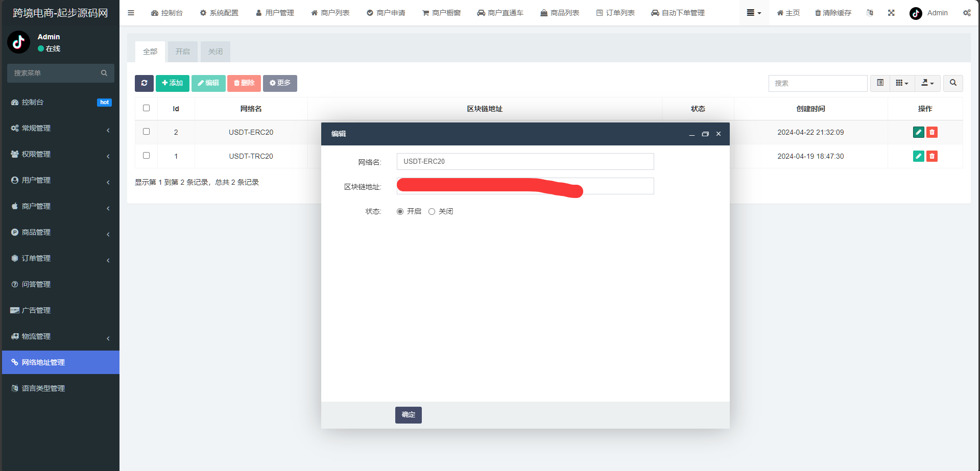980x471 pixels.
Task: Click the red delete icon for USDT-TRC20 row
Action: 932,156
